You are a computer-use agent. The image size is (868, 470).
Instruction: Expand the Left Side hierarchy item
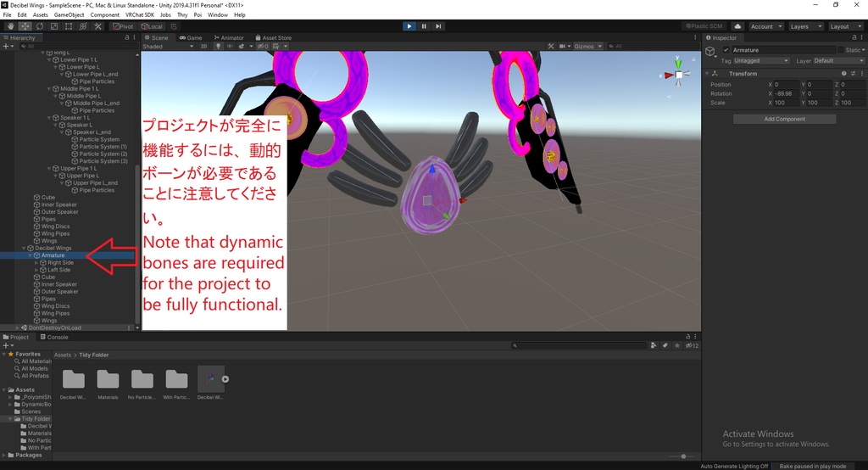[37, 270]
